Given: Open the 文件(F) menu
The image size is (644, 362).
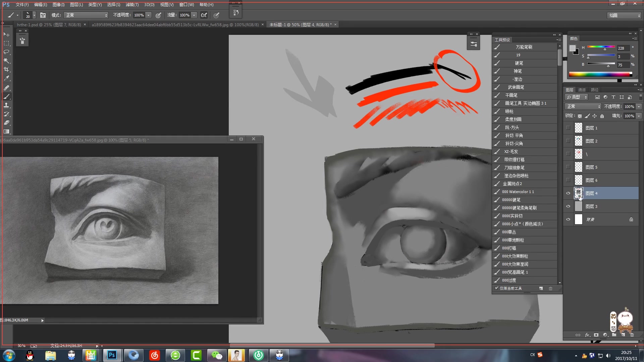Looking at the screenshot, I should (x=22, y=5).
